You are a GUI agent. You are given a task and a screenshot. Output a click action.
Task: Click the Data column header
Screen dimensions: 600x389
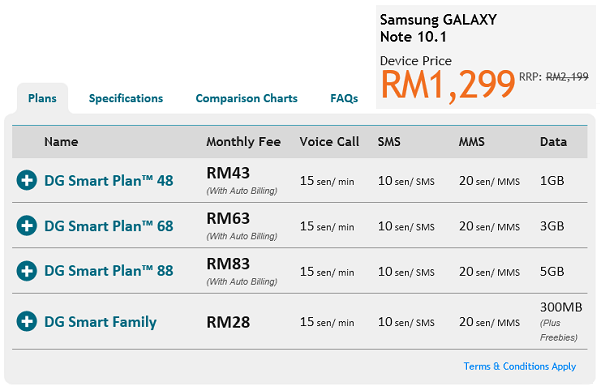553,142
